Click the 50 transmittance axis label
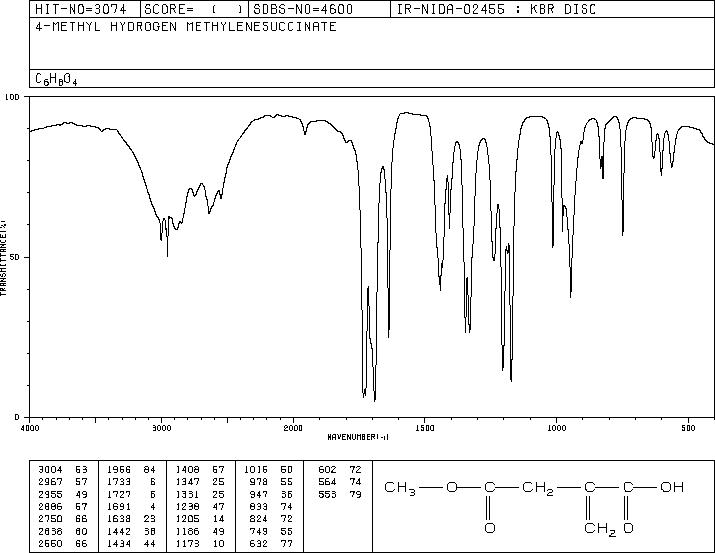 tap(15, 257)
